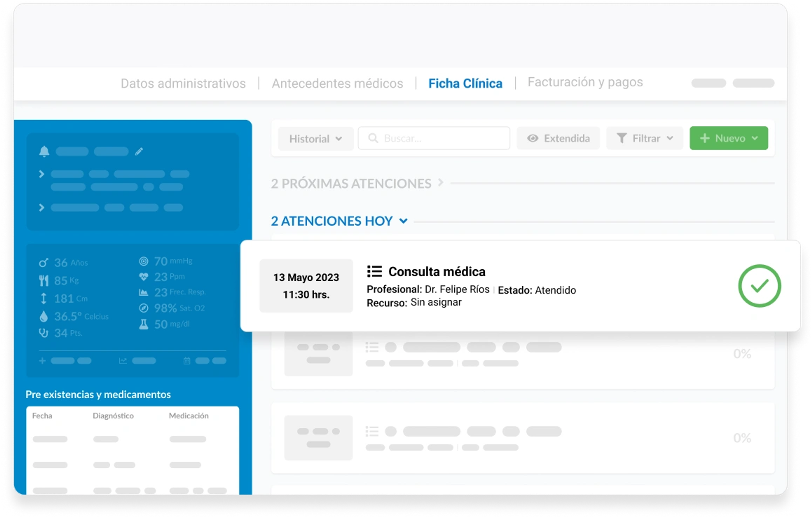Click the Buscar search field
This screenshot has height=517, width=812.
click(434, 138)
